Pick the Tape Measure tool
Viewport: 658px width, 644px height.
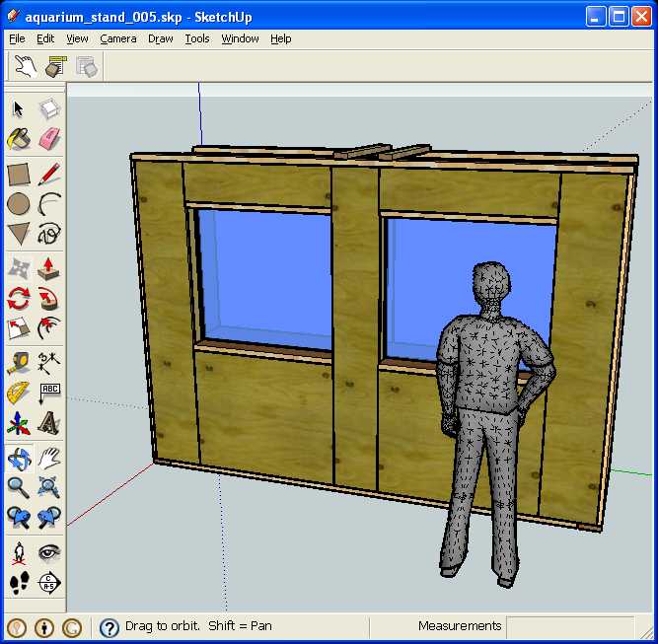pos(19,363)
